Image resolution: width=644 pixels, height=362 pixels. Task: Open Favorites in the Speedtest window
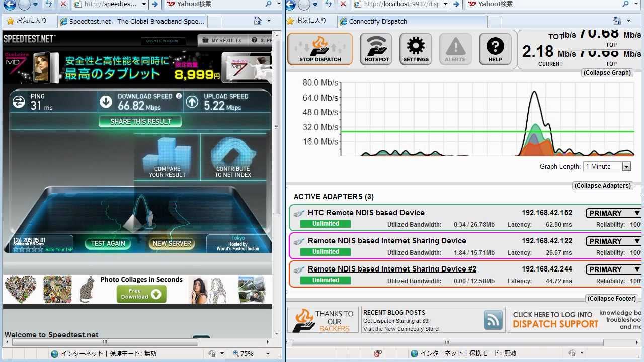point(26,21)
